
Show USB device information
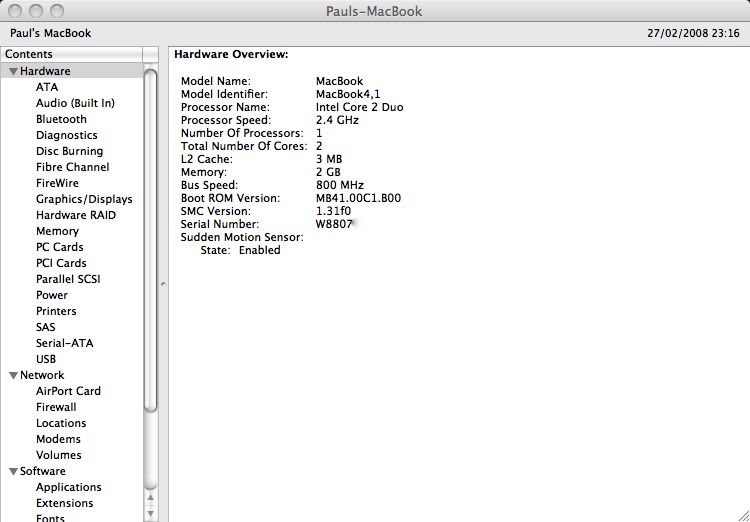[46, 359]
